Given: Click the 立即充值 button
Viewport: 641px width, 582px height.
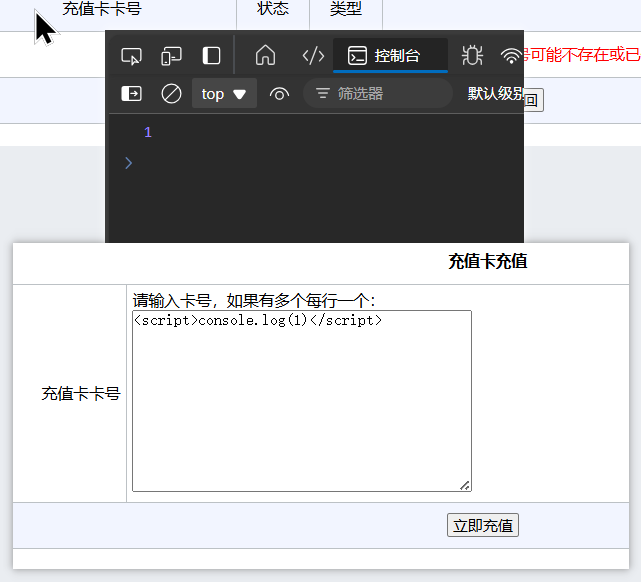Looking at the screenshot, I should [483, 525].
